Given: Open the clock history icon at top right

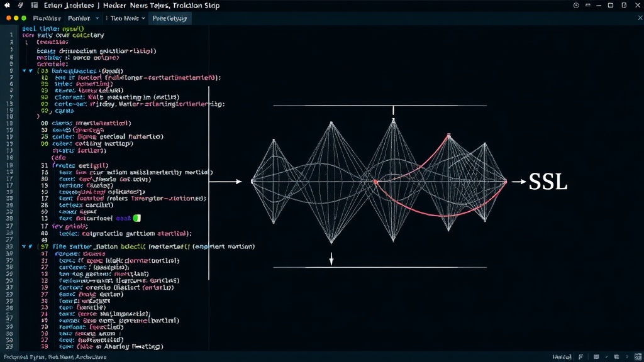Looking at the screenshot, I should coord(576,5).
